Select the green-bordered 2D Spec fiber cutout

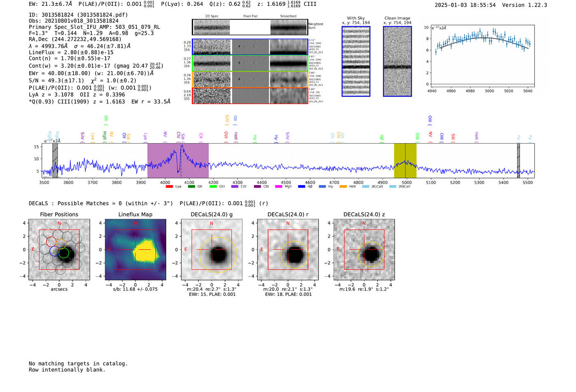point(212,63)
